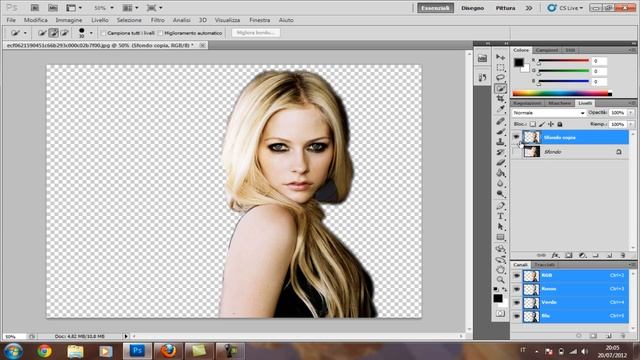This screenshot has height=360, width=640.
Task: Click the layer style fx icon
Action: 555,256
